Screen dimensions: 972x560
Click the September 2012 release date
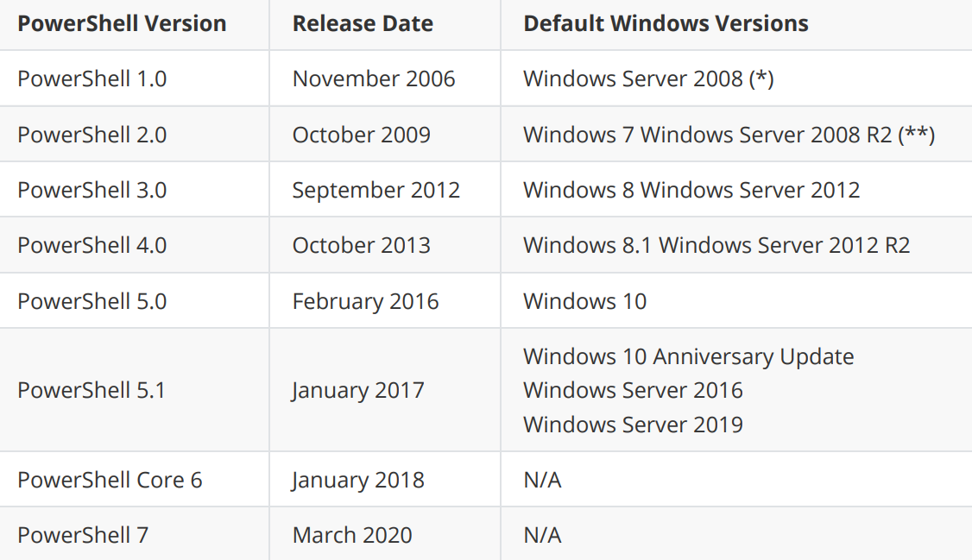coord(376,190)
